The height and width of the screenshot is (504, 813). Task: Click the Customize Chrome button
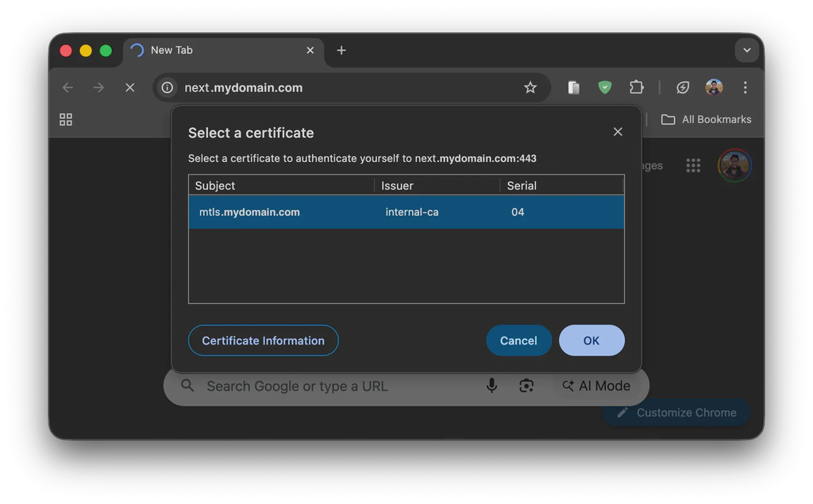(x=676, y=412)
